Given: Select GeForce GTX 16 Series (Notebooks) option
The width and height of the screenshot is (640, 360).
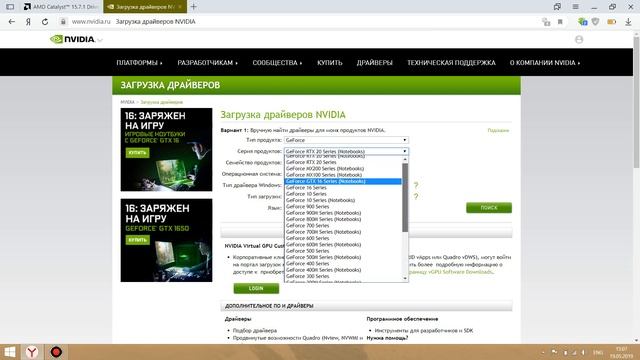Looking at the screenshot, I should click(343, 181).
